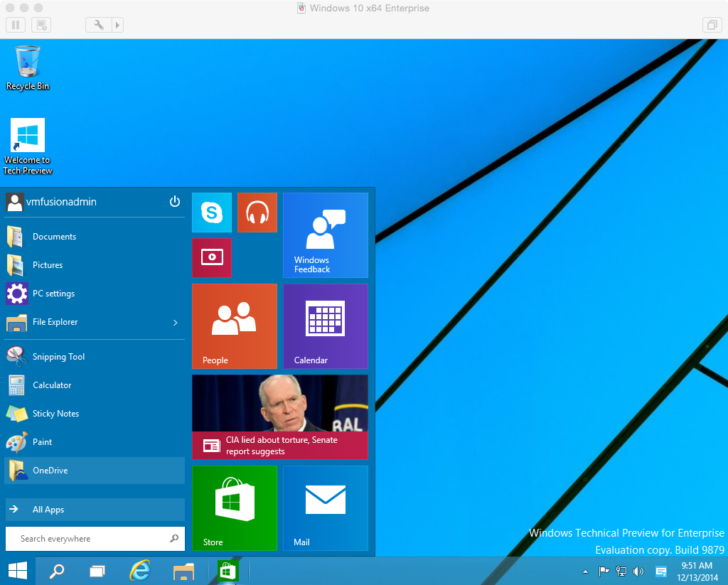This screenshot has height=585, width=728.
Task: Launch Paint from Start menu
Action: (x=95, y=442)
